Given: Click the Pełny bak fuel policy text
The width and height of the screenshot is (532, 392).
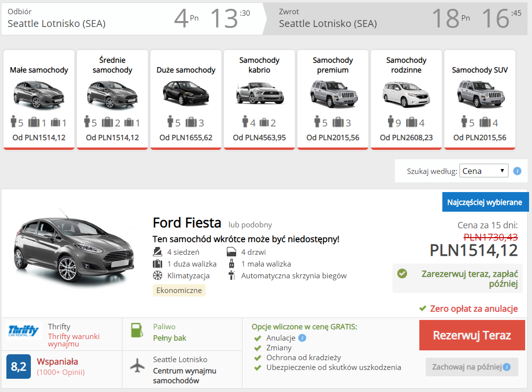Looking at the screenshot, I should point(169,338).
